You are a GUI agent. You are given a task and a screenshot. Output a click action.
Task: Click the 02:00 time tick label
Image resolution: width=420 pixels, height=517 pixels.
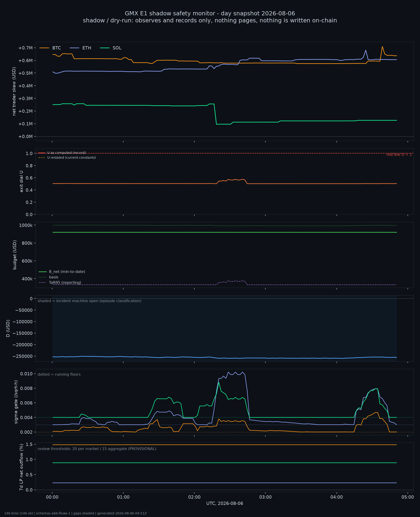[194, 497]
